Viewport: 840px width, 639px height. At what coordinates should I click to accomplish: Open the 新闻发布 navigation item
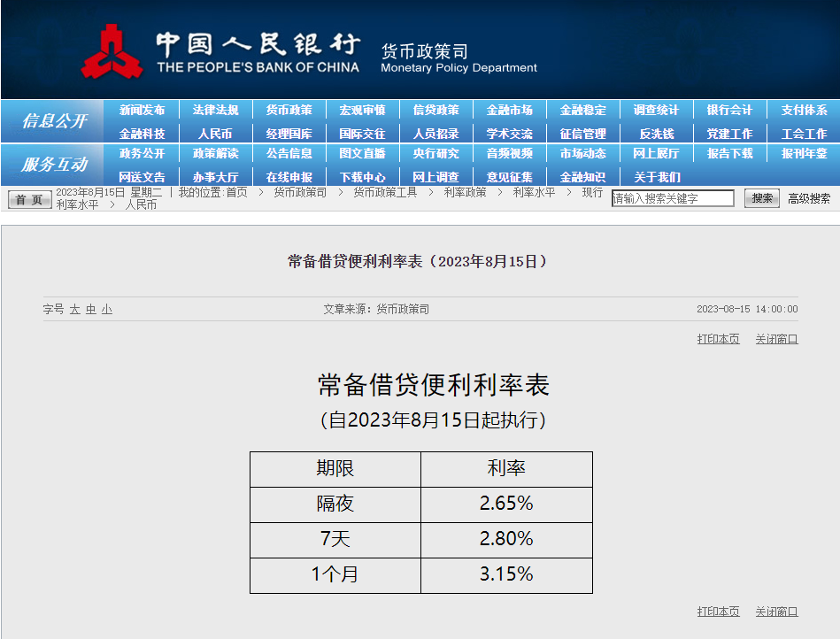(x=142, y=111)
